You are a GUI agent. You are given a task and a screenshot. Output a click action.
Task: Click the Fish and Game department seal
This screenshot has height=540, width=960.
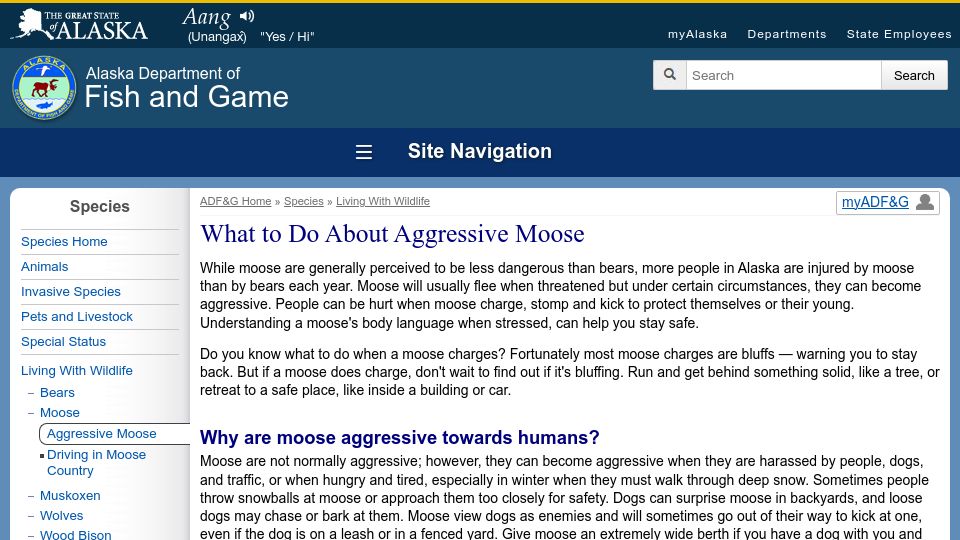pyautogui.click(x=44, y=88)
